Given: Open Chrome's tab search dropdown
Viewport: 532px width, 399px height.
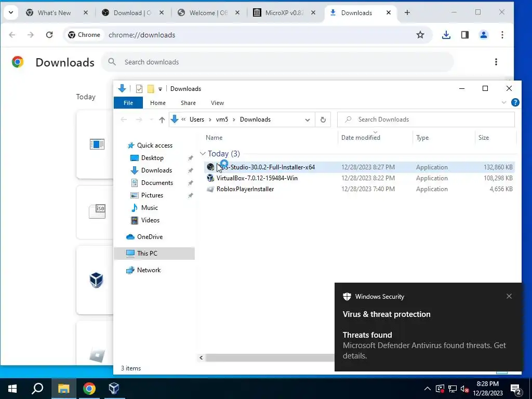Looking at the screenshot, I should 11,12.
